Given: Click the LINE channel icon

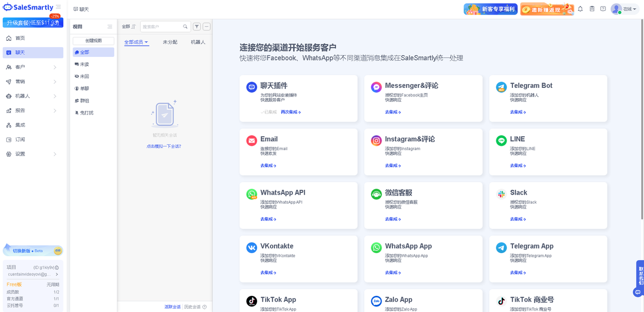Looking at the screenshot, I should (501, 140).
